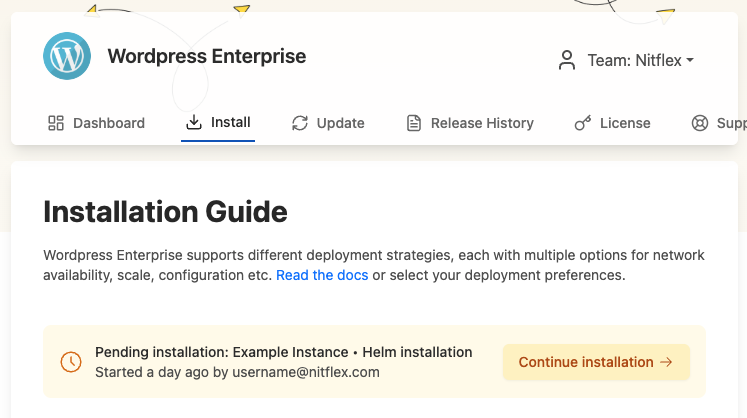This screenshot has width=747, height=418.
Task: Open the Release History tab
Action: 482,123
